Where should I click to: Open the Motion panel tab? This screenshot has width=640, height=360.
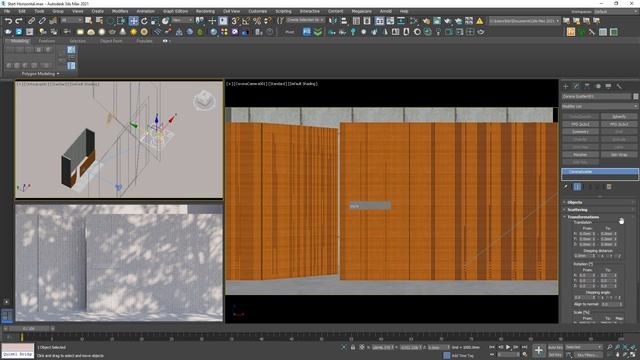coord(598,86)
